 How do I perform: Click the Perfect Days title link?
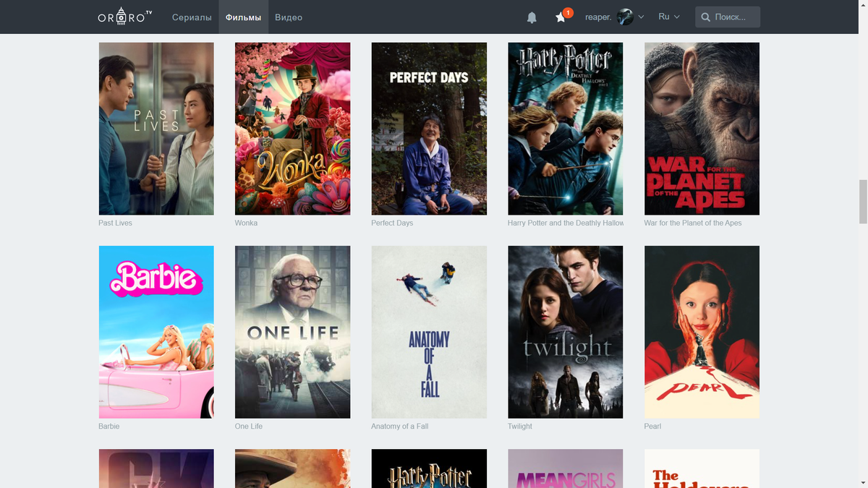392,223
